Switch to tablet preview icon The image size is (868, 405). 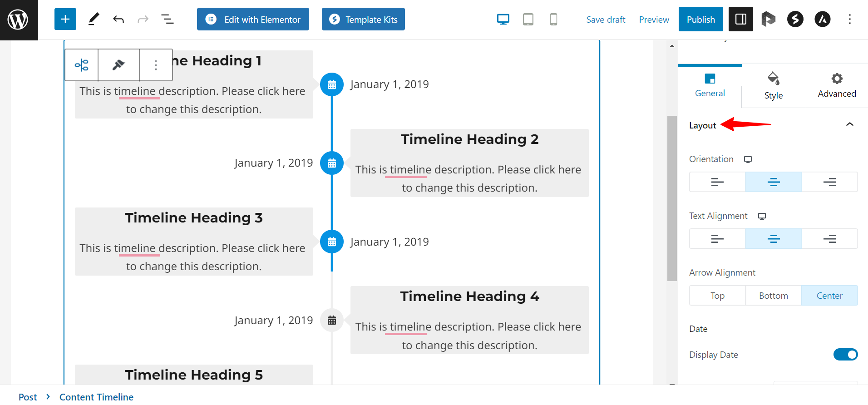point(528,19)
